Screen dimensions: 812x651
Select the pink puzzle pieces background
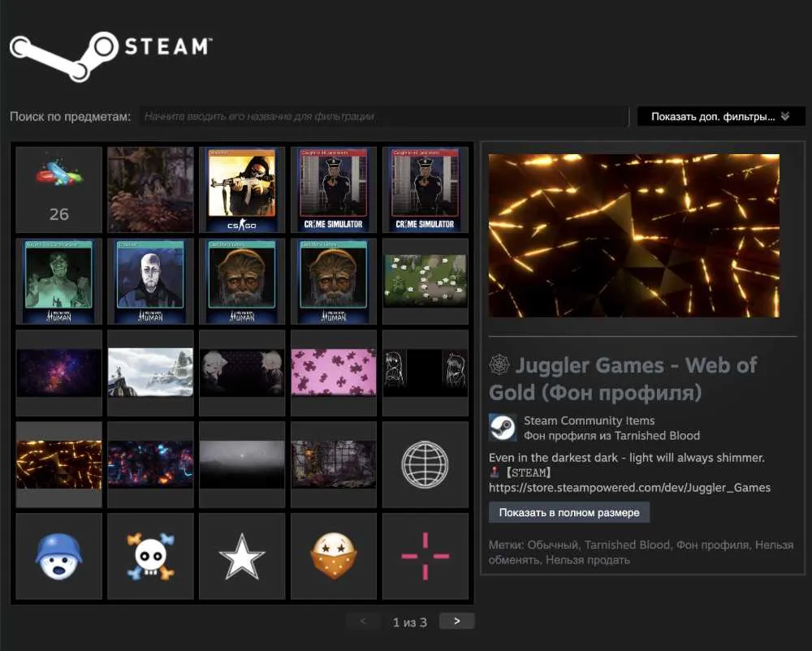pos(334,373)
